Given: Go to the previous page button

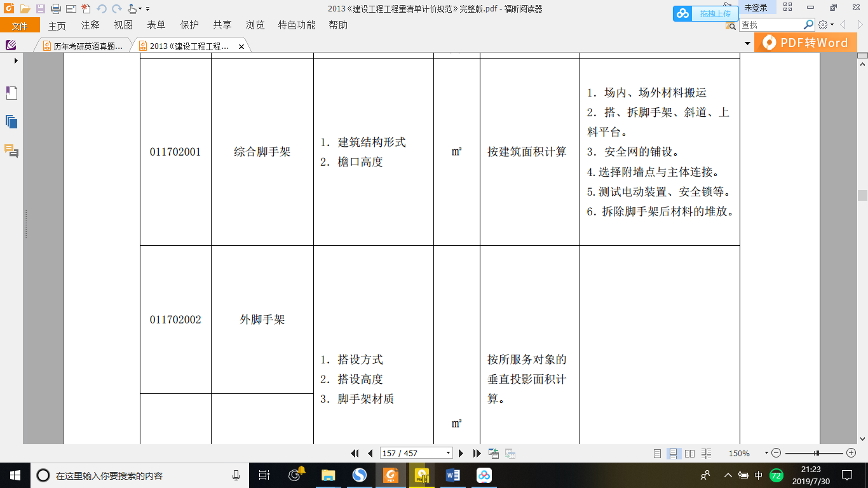Looking at the screenshot, I should click(x=370, y=453).
